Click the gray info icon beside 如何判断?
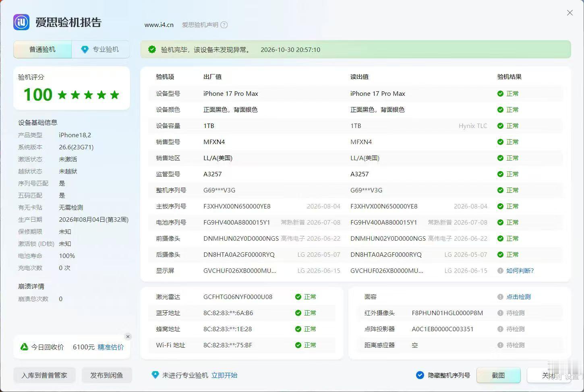 (500, 271)
